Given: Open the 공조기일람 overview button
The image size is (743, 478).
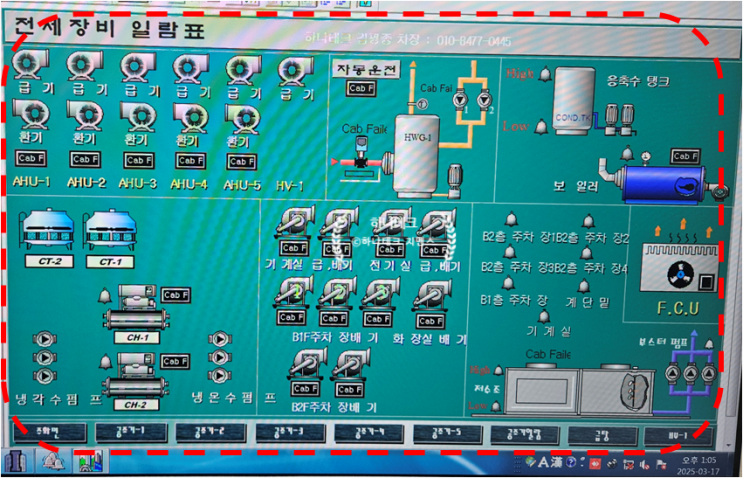Looking at the screenshot, I should coord(525,434).
